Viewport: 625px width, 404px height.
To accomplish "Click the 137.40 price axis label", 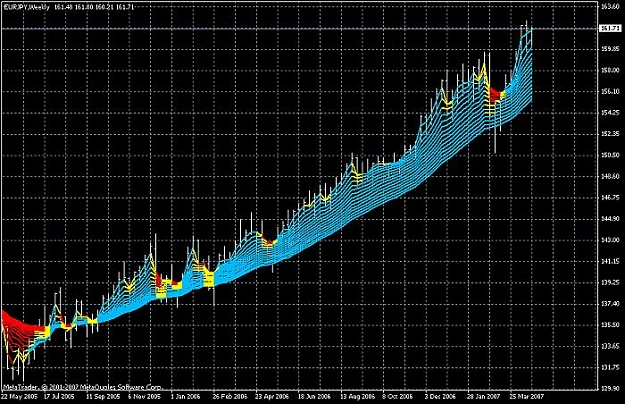I will [610, 304].
